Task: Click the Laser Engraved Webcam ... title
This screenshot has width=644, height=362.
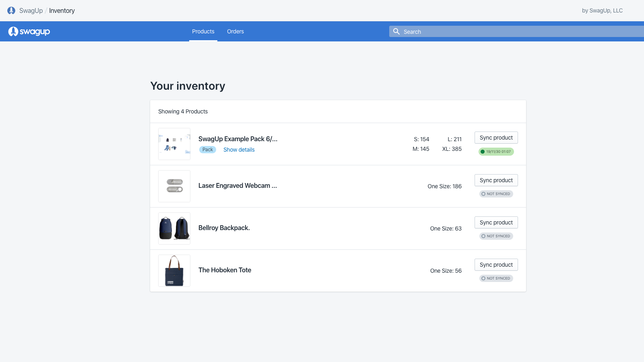Action: [x=237, y=185]
